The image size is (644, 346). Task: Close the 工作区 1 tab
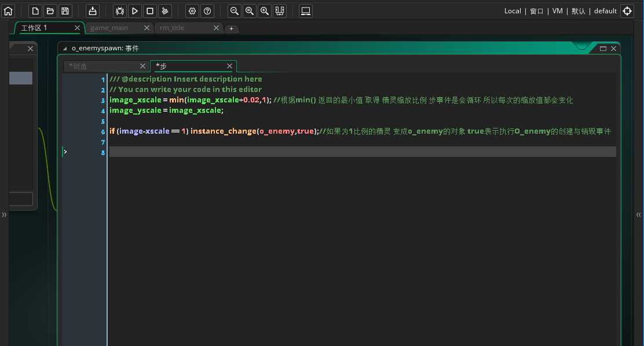tap(77, 28)
